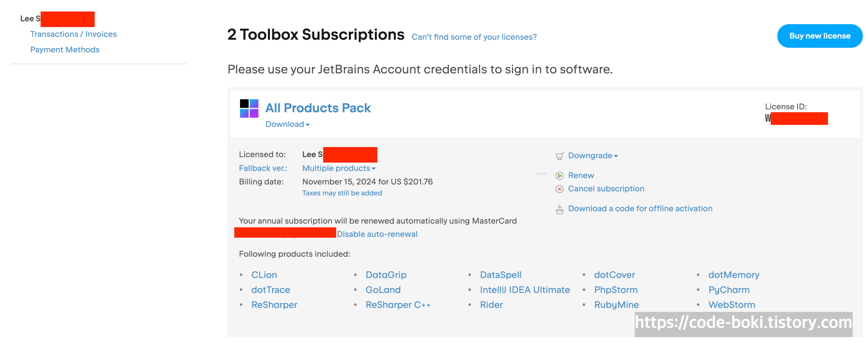Expand the Multiple products fallback dropdown
Screen dimensions: 868x343
click(339, 168)
